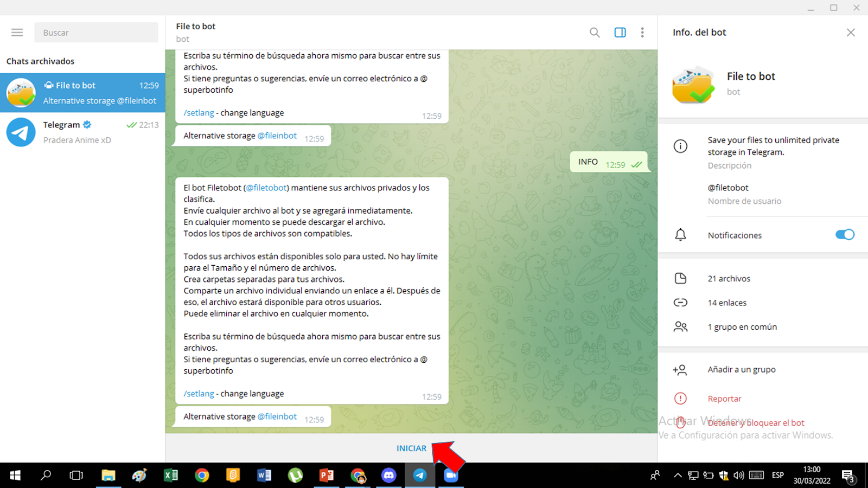The height and width of the screenshot is (488, 868).
Task: Open the File to bot archived chat
Action: (82, 93)
